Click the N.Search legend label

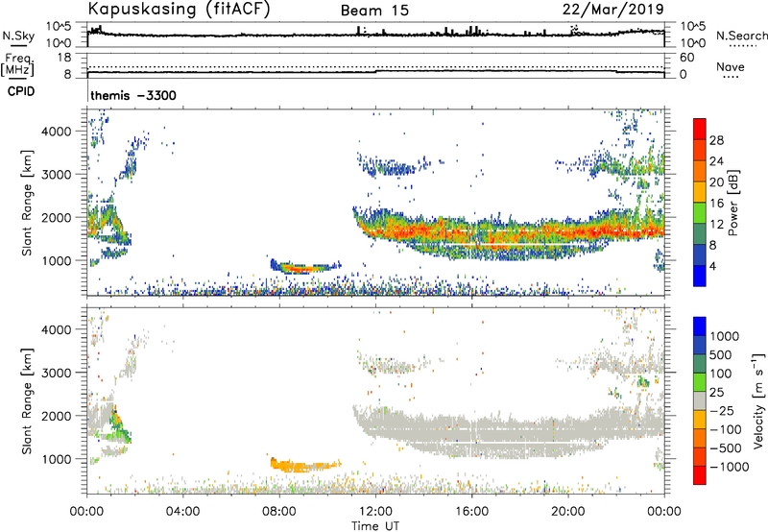pyautogui.click(x=741, y=36)
